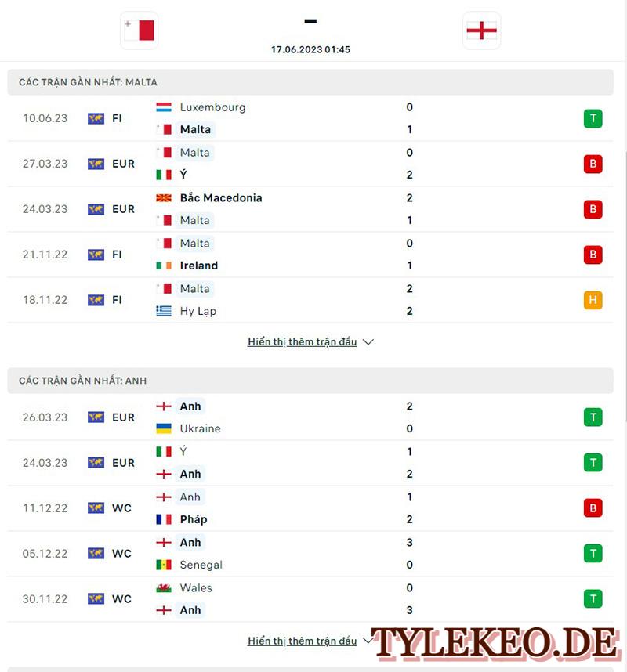
Task: Click the England flag logo at top
Action: [482, 31]
